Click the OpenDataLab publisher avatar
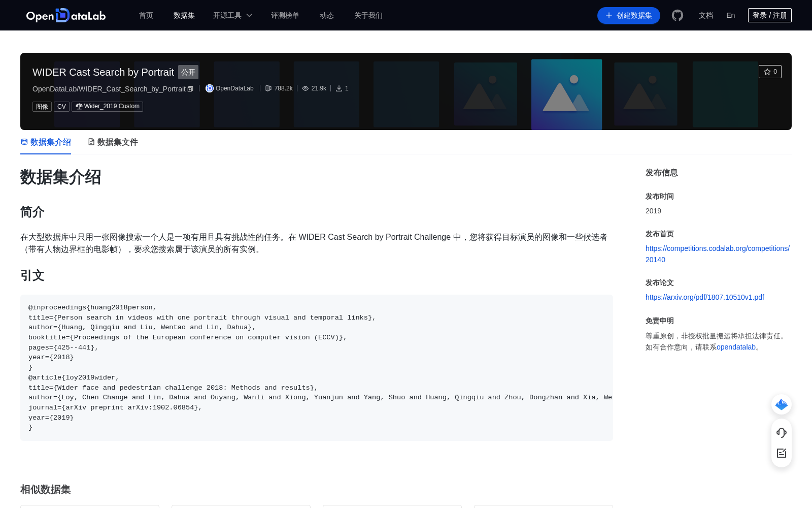This screenshot has height=508, width=812. (x=210, y=88)
